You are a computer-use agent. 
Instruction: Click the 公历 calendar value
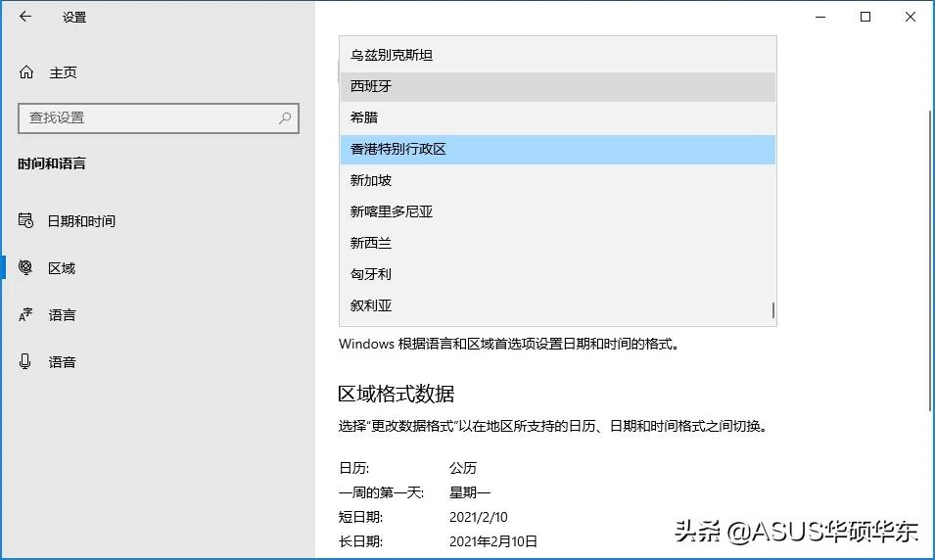(463, 468)
